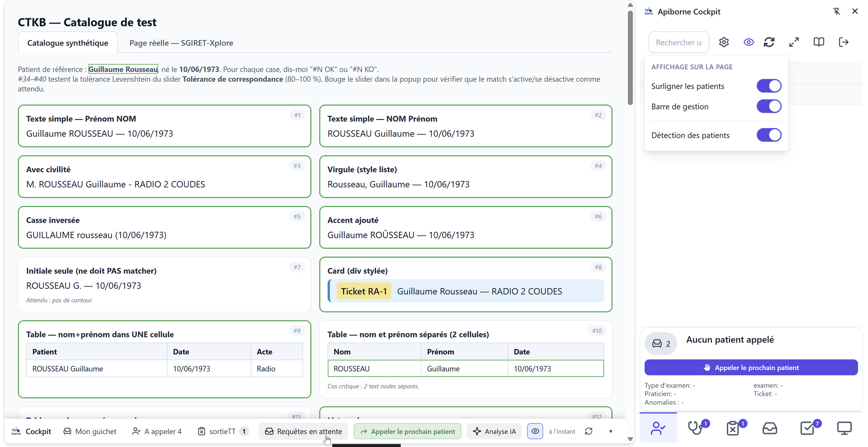Toggle the eye button in bottom management bar
The width and height of the screenshot is (868, 447).
(x=535, y=431)
